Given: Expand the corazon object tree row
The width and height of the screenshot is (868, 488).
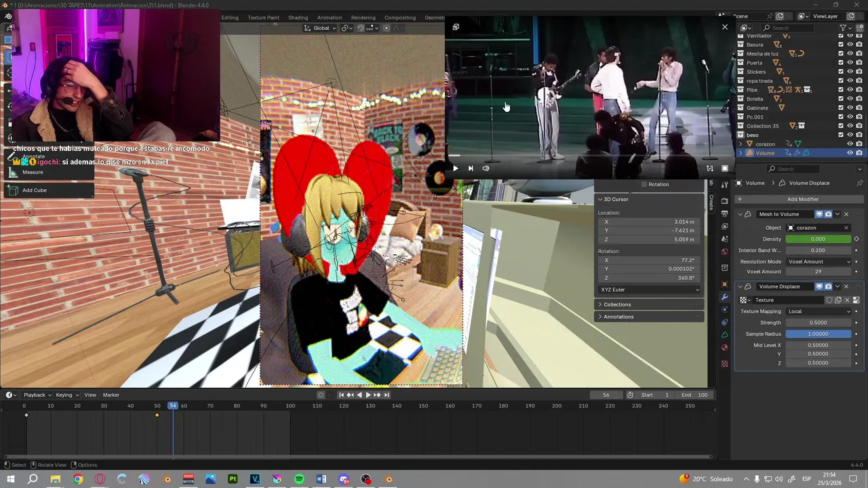Looking at the screenshot, I should 741,144.
